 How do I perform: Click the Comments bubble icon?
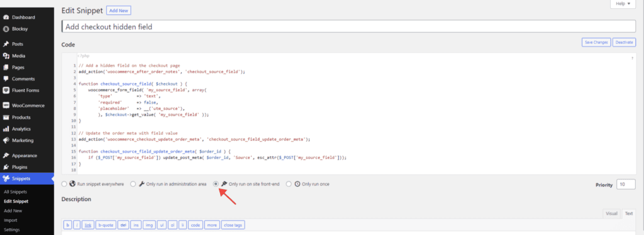click(6, 79)
